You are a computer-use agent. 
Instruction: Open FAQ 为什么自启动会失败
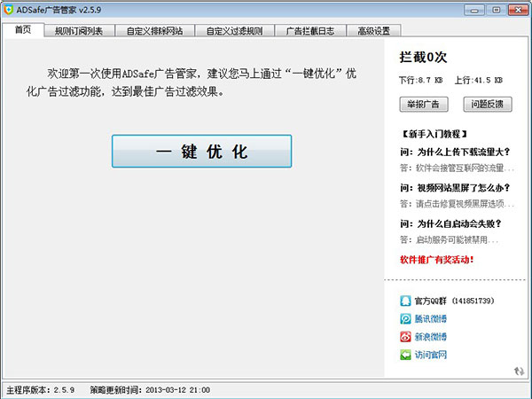coord(459,223)
